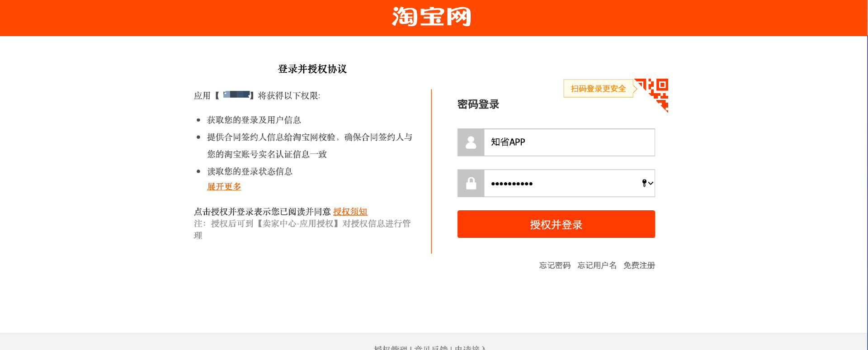Screen dimensions: 868x350
Task: Select the 密码登录 heading
Action: coord(478,104)
